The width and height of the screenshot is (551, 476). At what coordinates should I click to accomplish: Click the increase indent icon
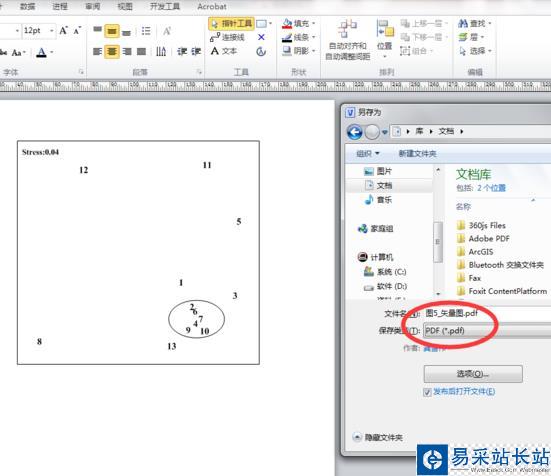pyautogui.click(x=196, y=52)
